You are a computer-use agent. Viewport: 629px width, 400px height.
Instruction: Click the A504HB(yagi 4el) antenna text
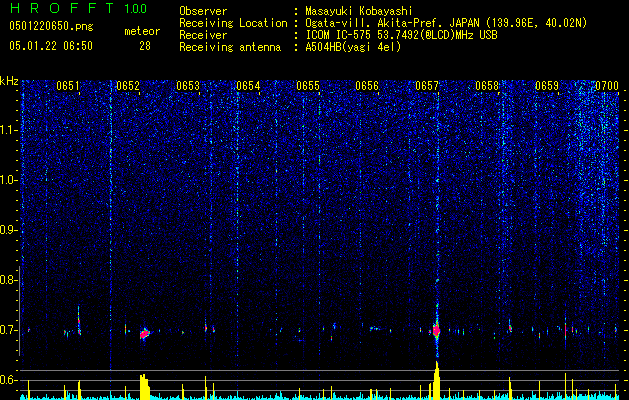[x=353, y=47]
